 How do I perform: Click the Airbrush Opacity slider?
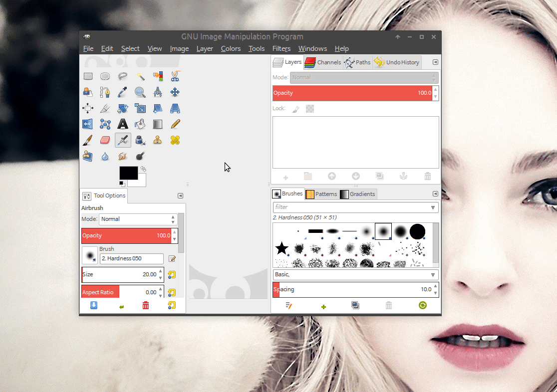126,236
